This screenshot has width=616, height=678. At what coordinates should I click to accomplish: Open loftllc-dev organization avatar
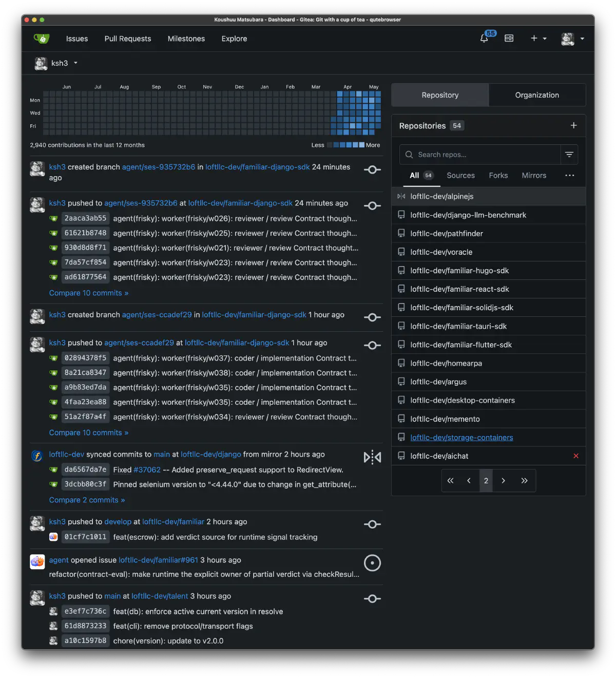[x=37, y=456]
